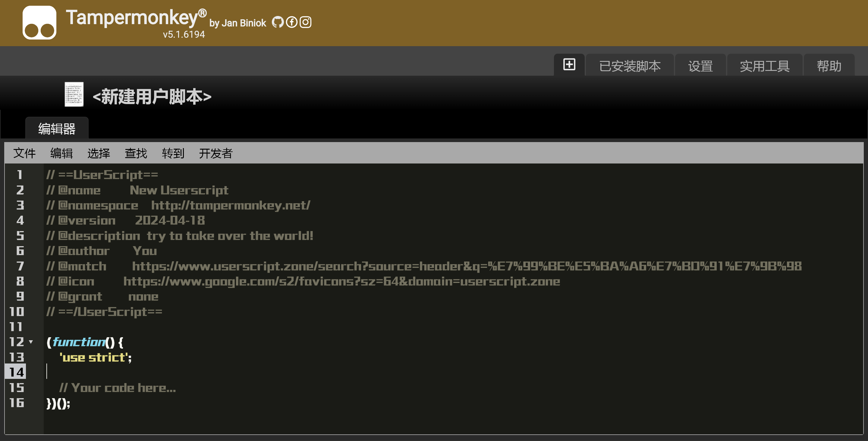
Task: Open the 实用工具 tab
Action: [765, 66]
